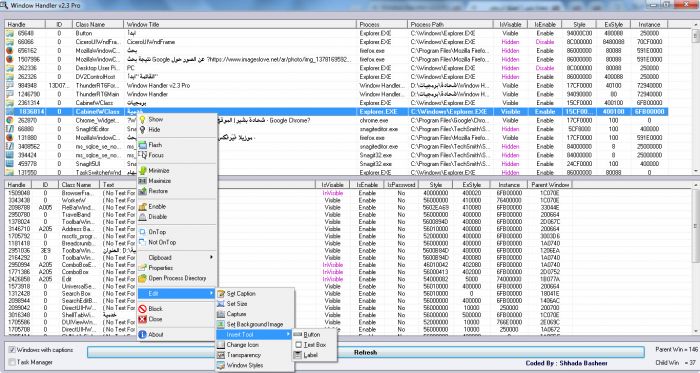
Task: Select the Chrome_Widget row of chrome.exe
Action: pos(337,120)
